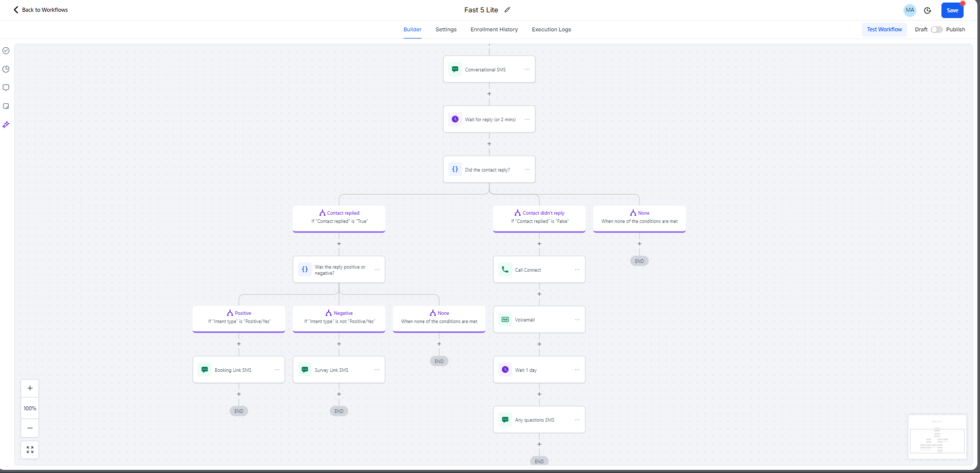Select the Any questions SMS icon
The height and width of the screenshot is (473, 980).
[505, 420]
